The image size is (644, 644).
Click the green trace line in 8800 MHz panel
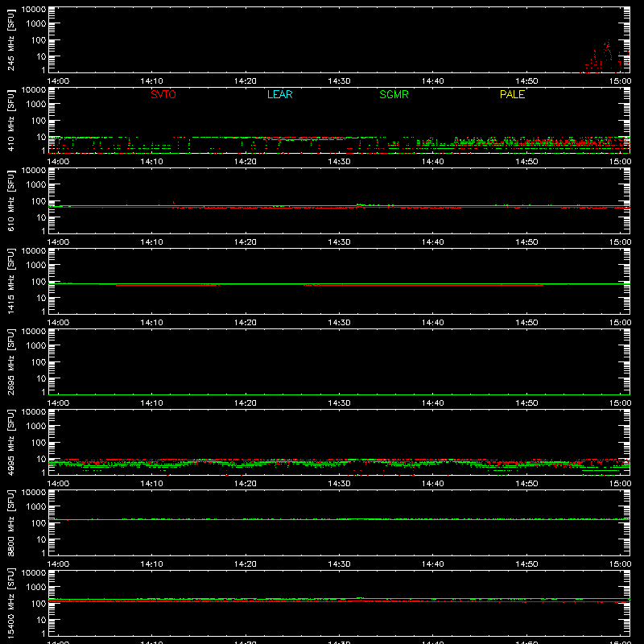339,519
